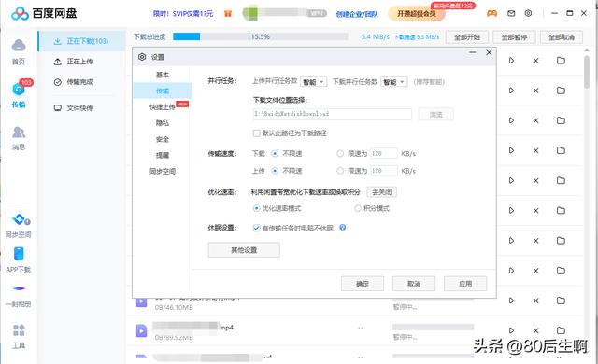
Task: Click 取消 button in settings dialog
Action: (x=414, y=284)
